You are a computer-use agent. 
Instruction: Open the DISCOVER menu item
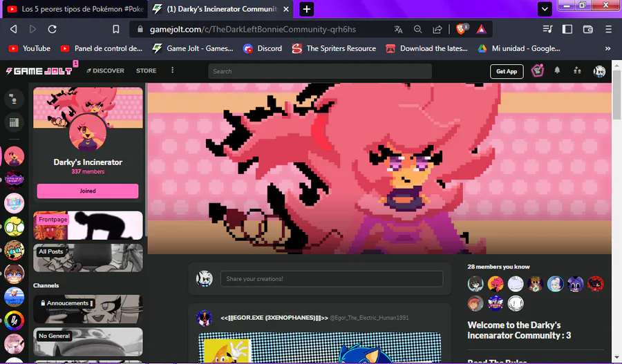pos(106,70)
